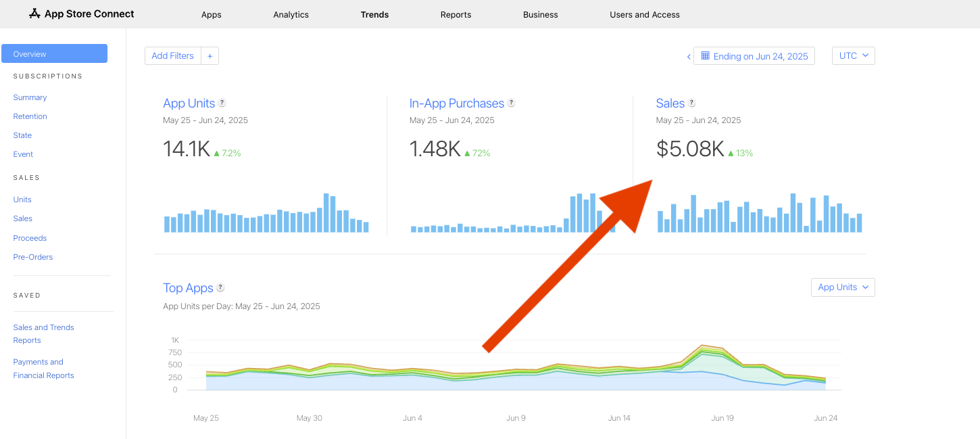Open the Reports section
Viewport: 980px width, 439px height.
(456, 14)
